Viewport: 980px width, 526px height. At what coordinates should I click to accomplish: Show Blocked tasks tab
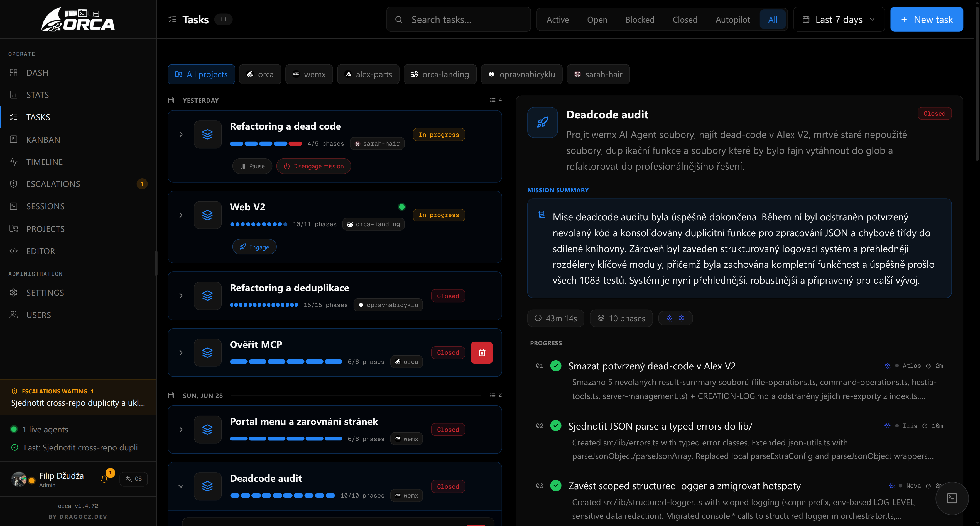[640, 20]
